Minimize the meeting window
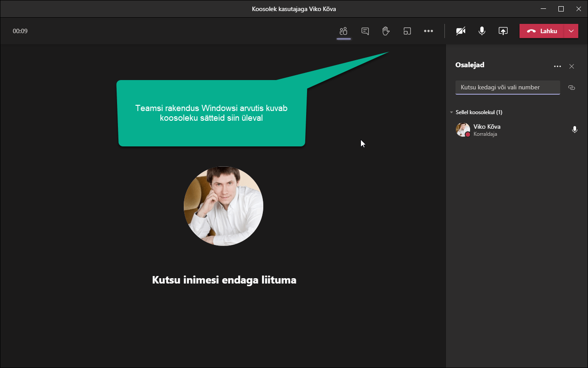This screenshot has height=368, width=588. 543,9
